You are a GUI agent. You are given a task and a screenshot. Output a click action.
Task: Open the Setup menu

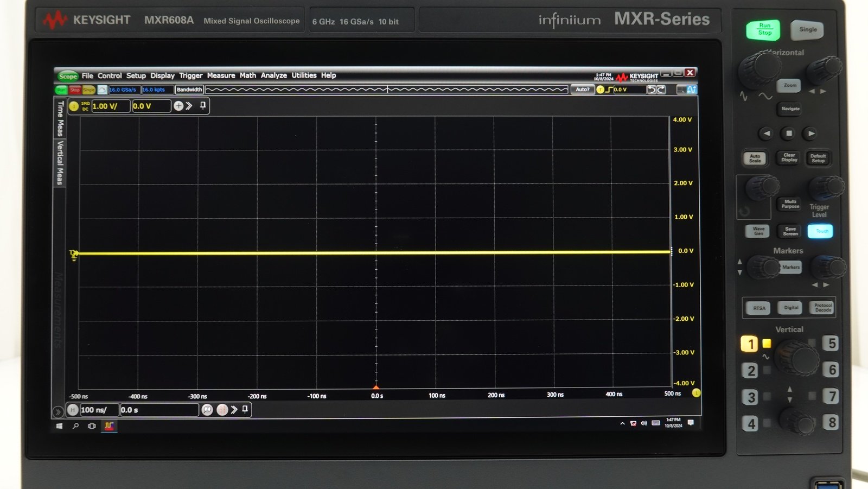tap(136, 76)
